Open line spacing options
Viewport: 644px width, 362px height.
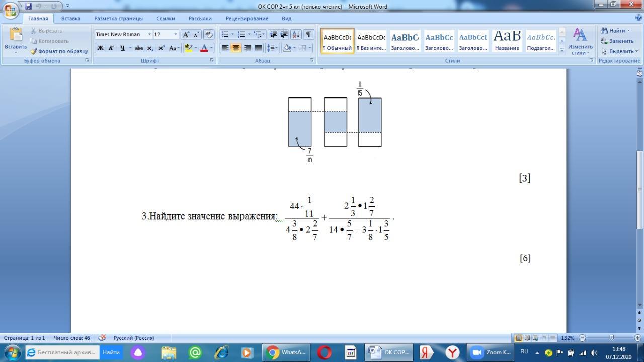(272, 48)
